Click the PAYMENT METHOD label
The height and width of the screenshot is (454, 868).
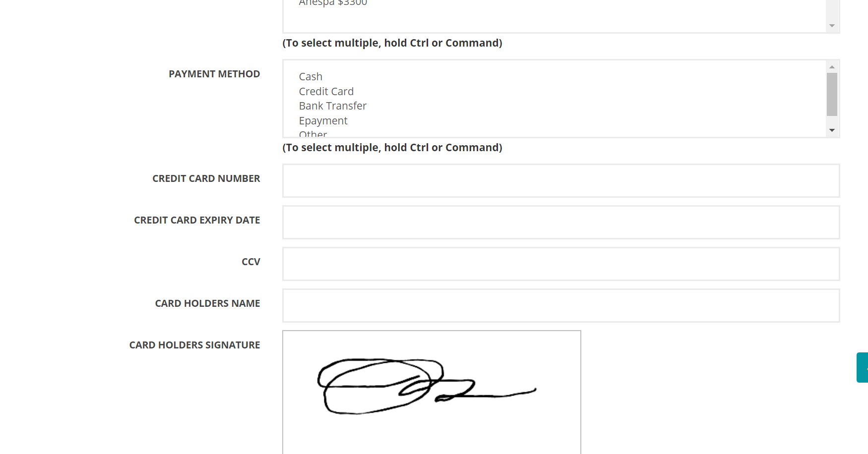(214, 74)
